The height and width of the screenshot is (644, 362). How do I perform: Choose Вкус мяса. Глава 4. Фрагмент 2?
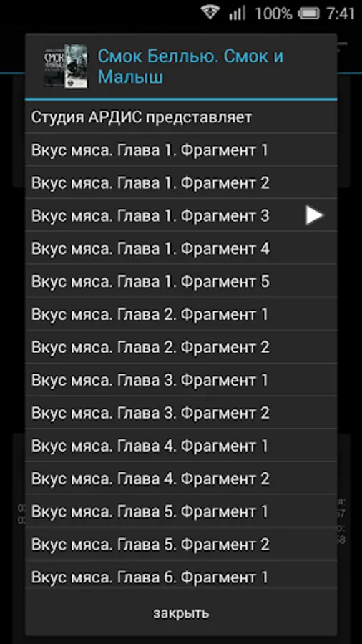tap(181, 479)
